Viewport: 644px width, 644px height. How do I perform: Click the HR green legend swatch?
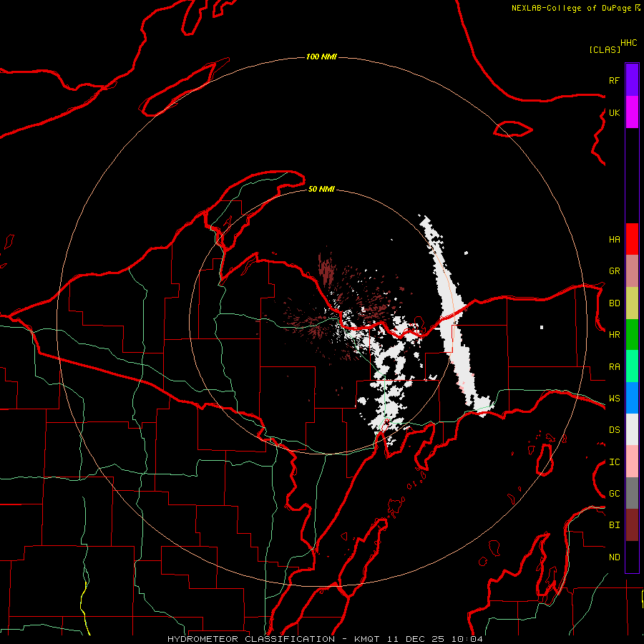pos(632,334)
